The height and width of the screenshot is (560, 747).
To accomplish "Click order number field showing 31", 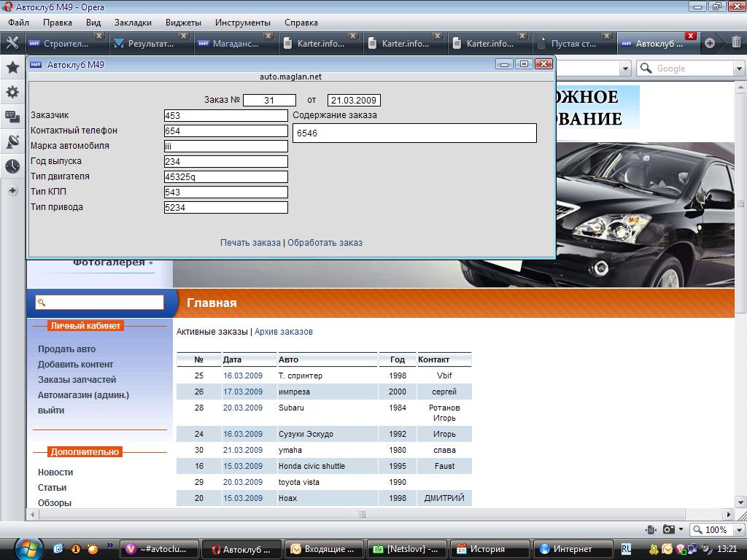I will tap(269, 101).
